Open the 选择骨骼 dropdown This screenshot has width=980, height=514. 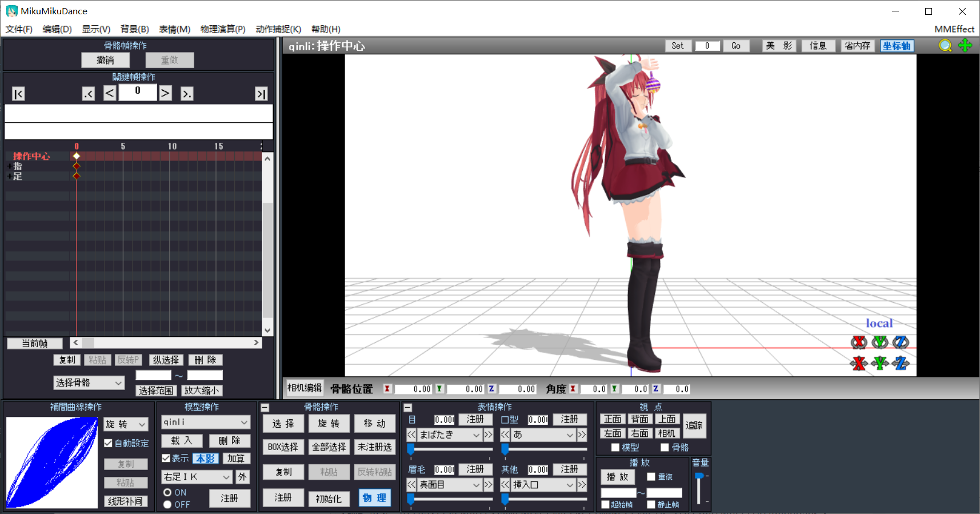(x=89, y=383)
